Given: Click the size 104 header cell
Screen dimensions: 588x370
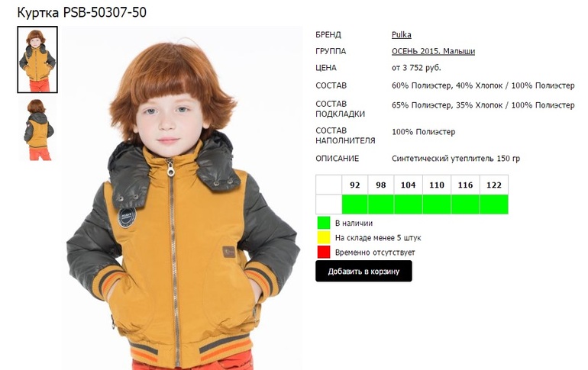Looking at the screenshot, I should [409, 185].
